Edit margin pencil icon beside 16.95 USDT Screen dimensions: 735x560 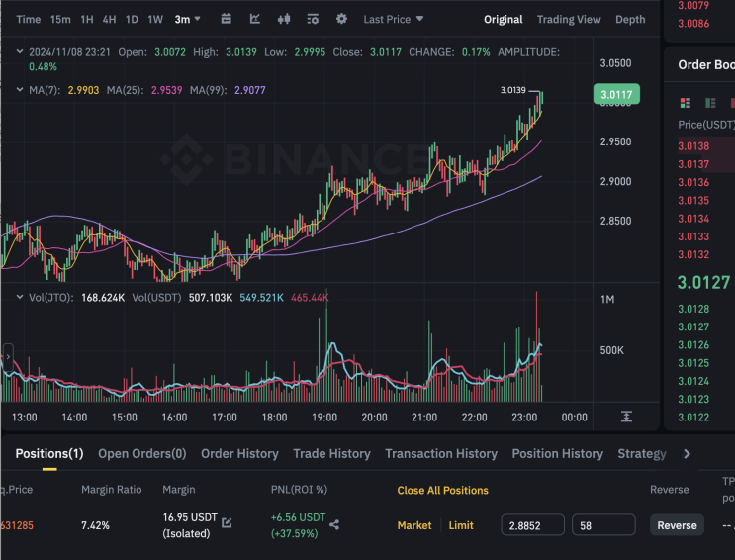coord(227,522)
